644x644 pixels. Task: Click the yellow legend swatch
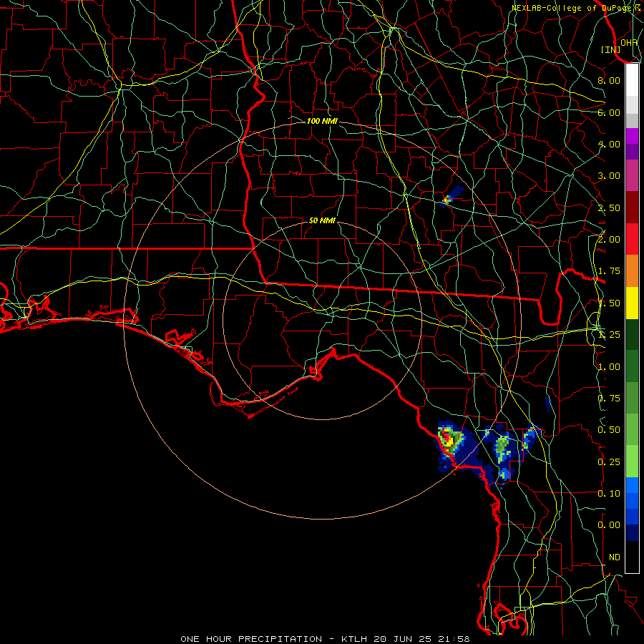point(632,303)
